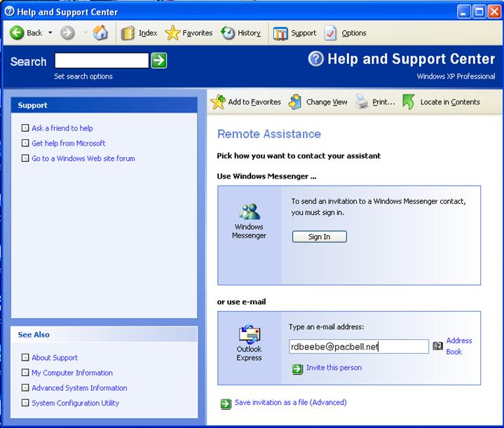The width and height of the screenshot is (504, 428).
Task: Click inside the Search text box
Action: point(102,60)
